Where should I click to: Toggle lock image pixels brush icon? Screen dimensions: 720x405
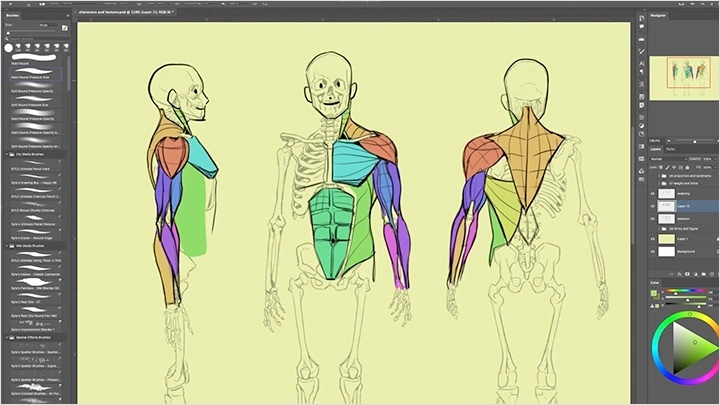tap(667, 168)
